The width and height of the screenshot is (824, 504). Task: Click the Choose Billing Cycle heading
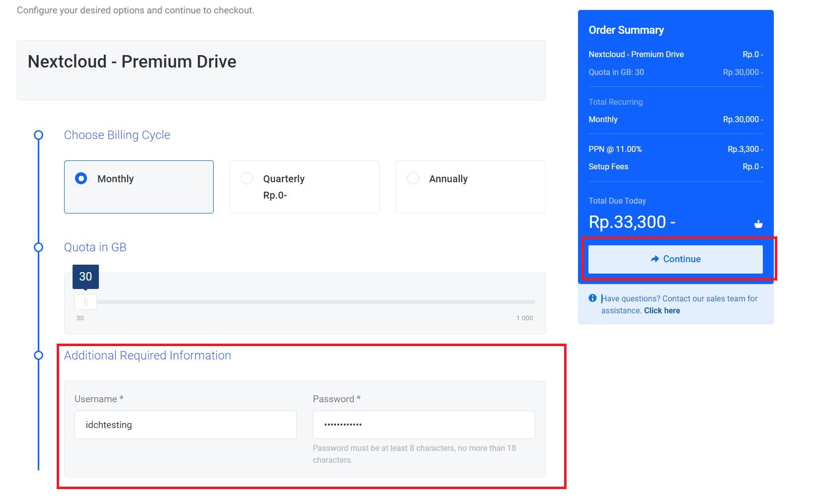[117, 135]
